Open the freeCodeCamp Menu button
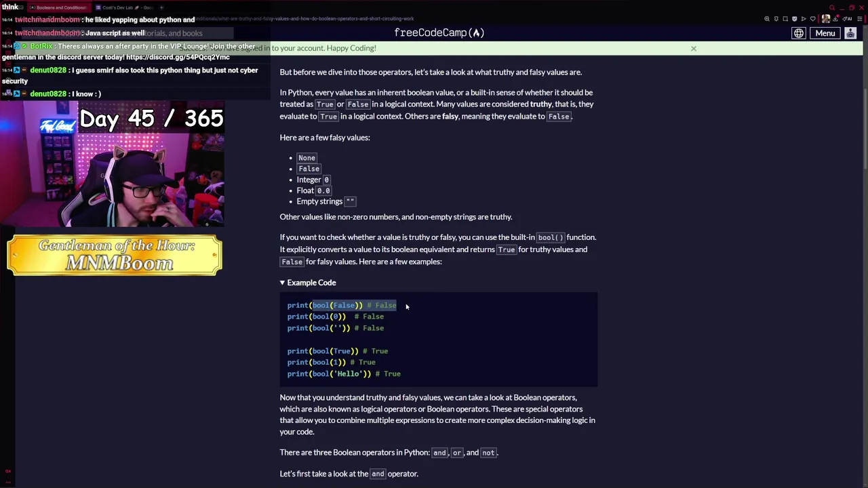Screen dimensions: 868x488 pyautogui.click(x=825, y=33)
